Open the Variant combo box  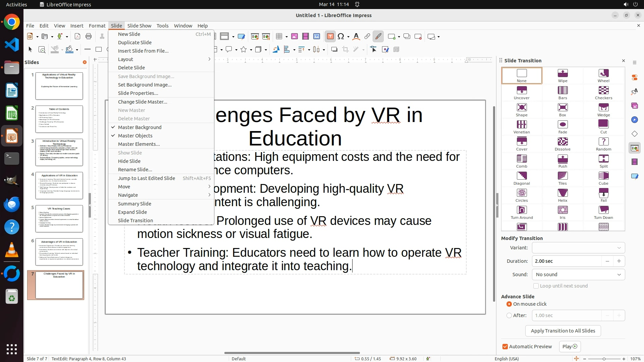pyautogui.click(x=578, y=248)
